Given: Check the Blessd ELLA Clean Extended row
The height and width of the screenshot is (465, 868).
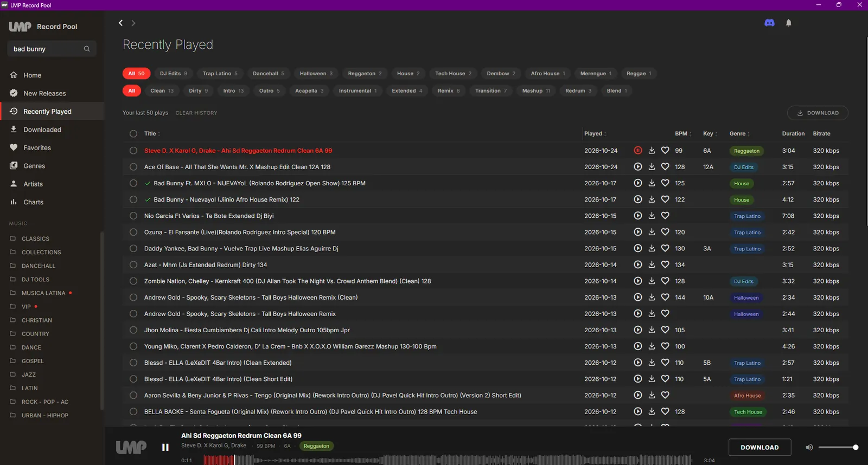Looking at the screenshot, I should [133, 363].
